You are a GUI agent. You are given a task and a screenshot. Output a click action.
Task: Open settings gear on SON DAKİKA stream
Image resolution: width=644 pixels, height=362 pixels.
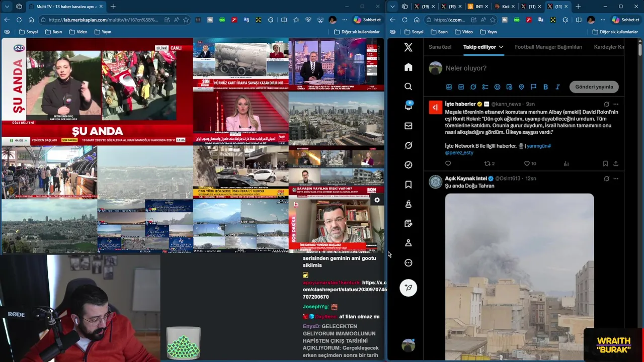click(x=377, y=200)
